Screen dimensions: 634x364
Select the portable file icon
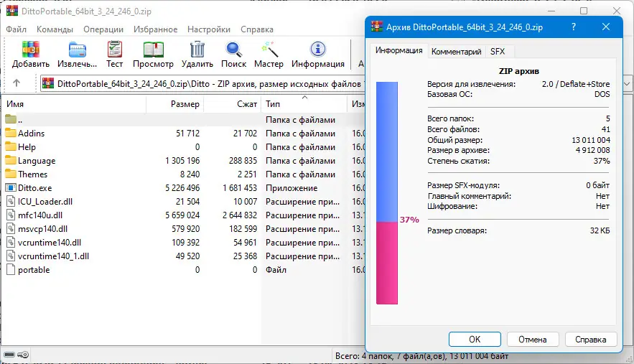coord(11,270)
